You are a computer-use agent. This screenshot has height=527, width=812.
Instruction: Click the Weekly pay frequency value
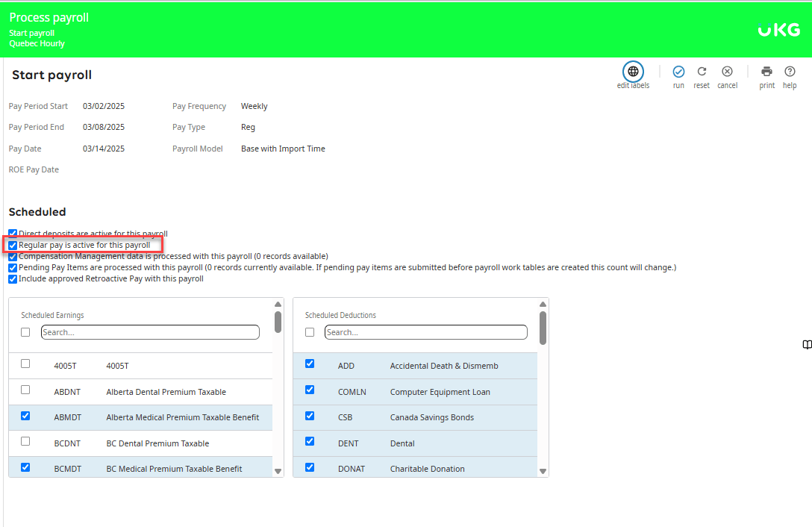coord(254,106)
